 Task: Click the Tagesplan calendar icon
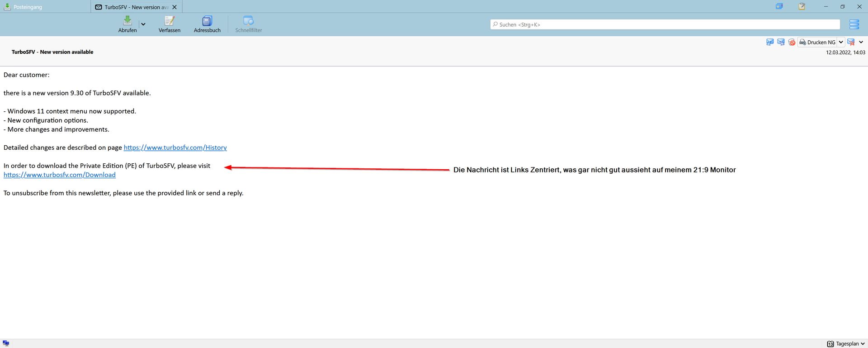[830, 344]
